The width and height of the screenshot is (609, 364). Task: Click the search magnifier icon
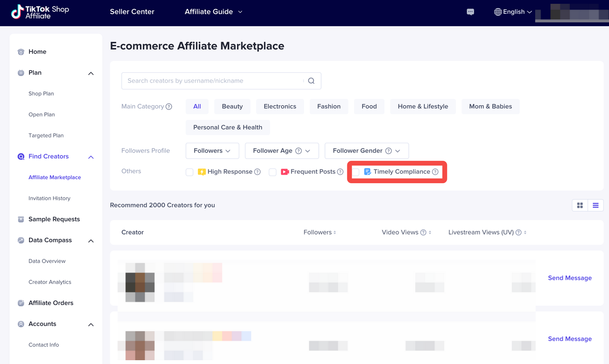click(x=311, y=81)
